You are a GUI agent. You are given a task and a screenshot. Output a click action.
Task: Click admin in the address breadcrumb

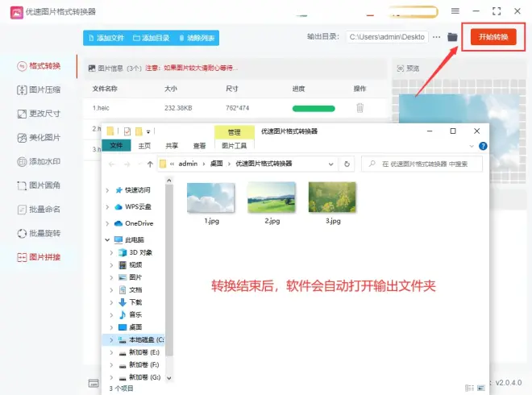click(188, 164)
